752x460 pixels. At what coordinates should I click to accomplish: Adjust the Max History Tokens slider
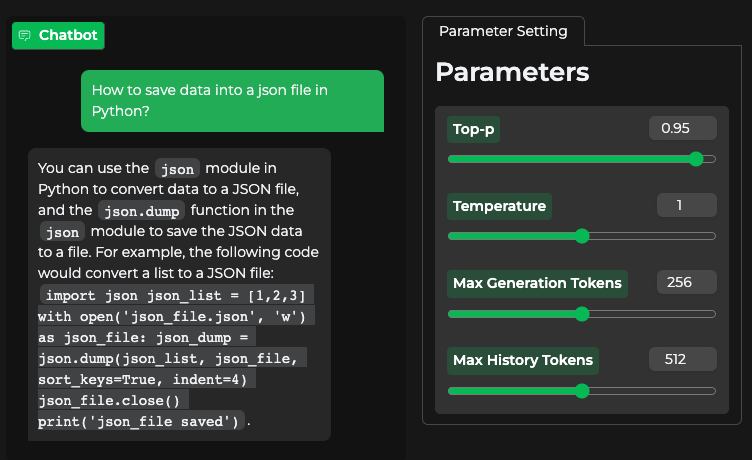click(x=581, y=391)
